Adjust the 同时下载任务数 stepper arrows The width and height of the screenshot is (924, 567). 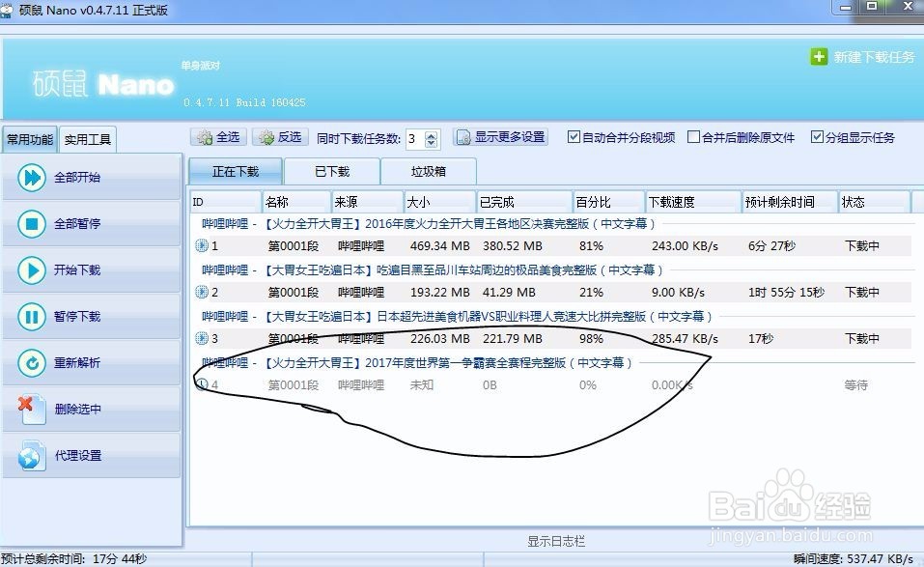click(432, 139)
